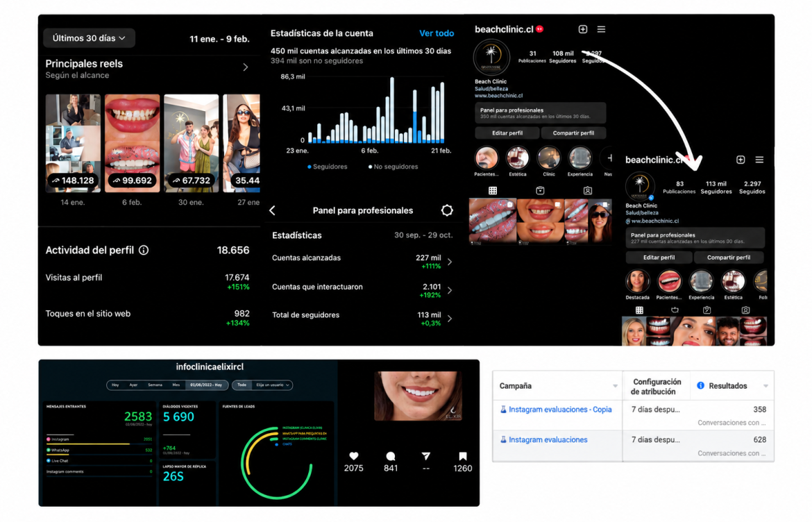Image resolution: width=812 pixels, height=522 pixels.
Task: Click Compartir perfil on 108 mil profile
Action: point(573,133)
